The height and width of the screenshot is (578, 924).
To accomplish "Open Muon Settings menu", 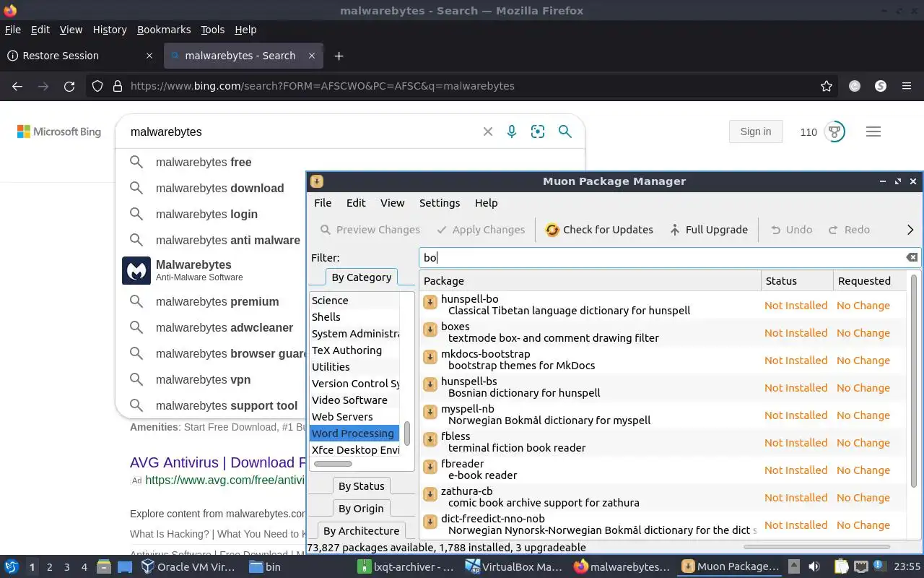I will (440, 203).
